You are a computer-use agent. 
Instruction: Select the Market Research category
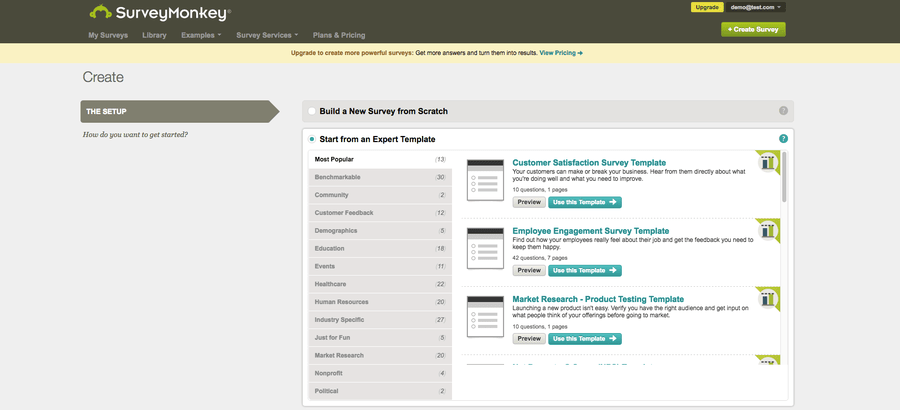pos(380,355)
